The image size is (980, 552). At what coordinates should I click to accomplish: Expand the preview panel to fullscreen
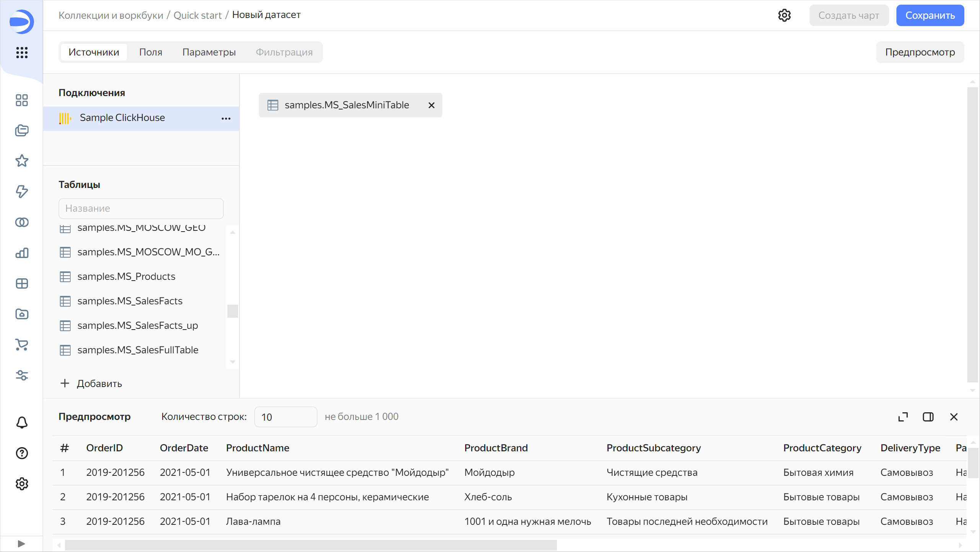point(903,416)
